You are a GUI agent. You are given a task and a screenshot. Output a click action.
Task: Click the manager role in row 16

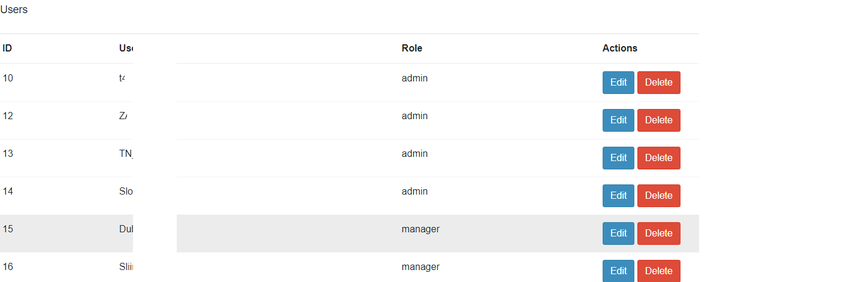click(x=421, y=267)
